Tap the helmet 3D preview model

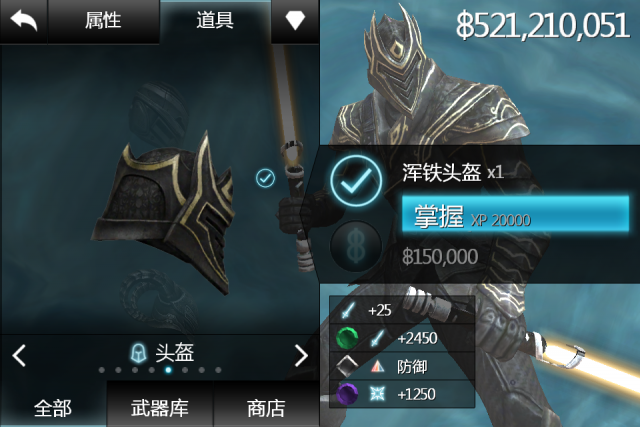pos(163,210)
